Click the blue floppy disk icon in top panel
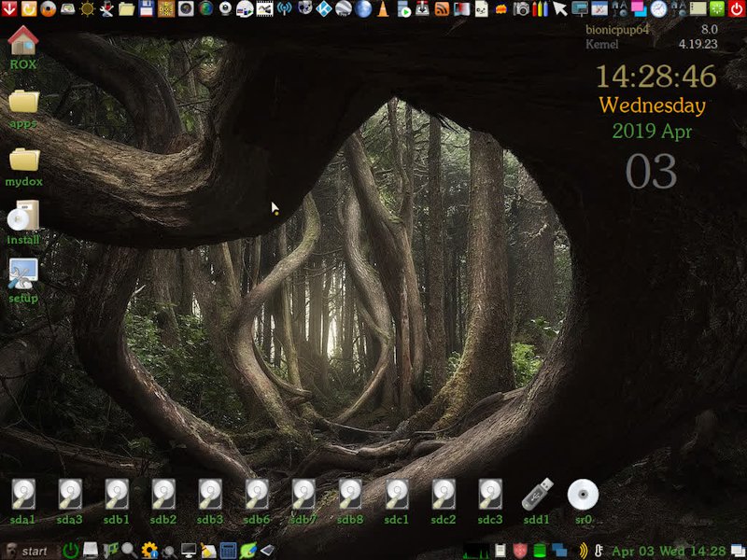Image resolution: width=747 pixels, height=560 pixels. 147,8
